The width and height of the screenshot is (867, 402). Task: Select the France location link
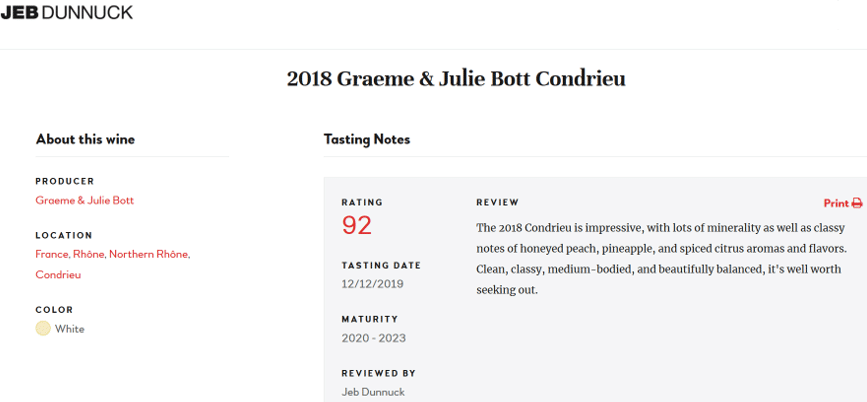pyautogui.click(x=52, y=254)
